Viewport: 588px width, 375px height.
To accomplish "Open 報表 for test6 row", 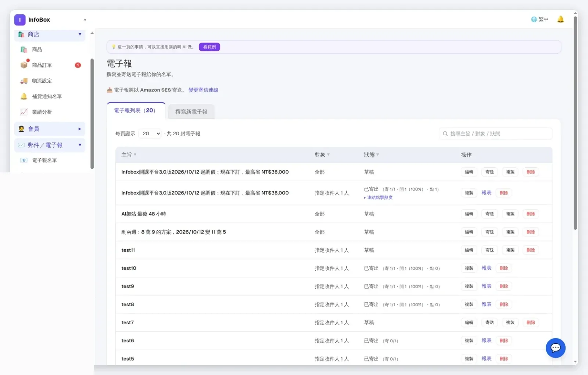I will [486, 340].
